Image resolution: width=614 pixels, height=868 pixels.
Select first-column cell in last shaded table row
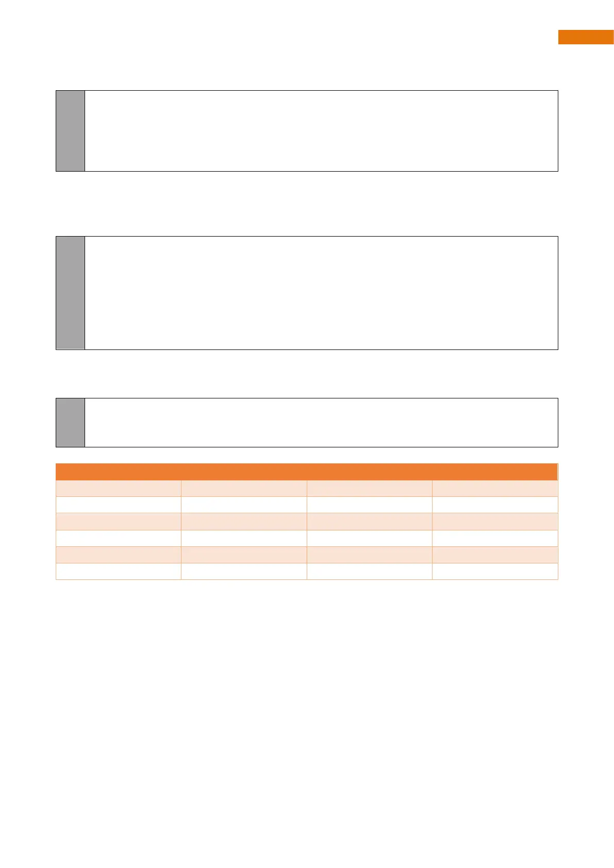coord(119,555)
